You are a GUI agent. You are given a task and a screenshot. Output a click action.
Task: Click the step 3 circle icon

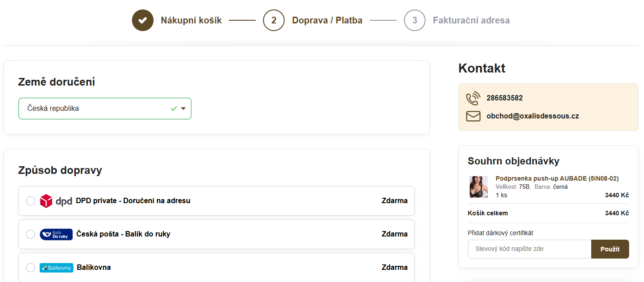(x=415, y=20)
